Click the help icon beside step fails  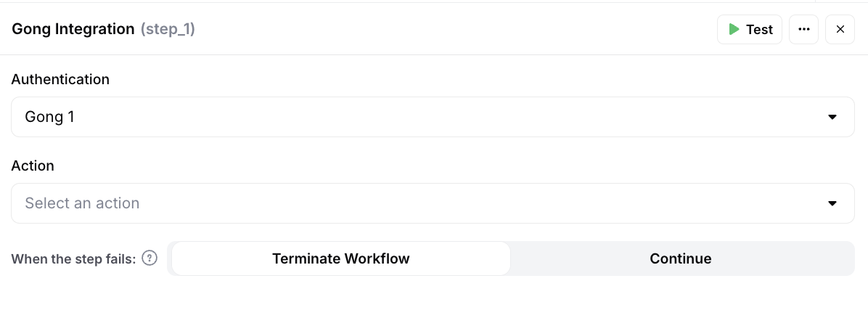tap(150, 258)
